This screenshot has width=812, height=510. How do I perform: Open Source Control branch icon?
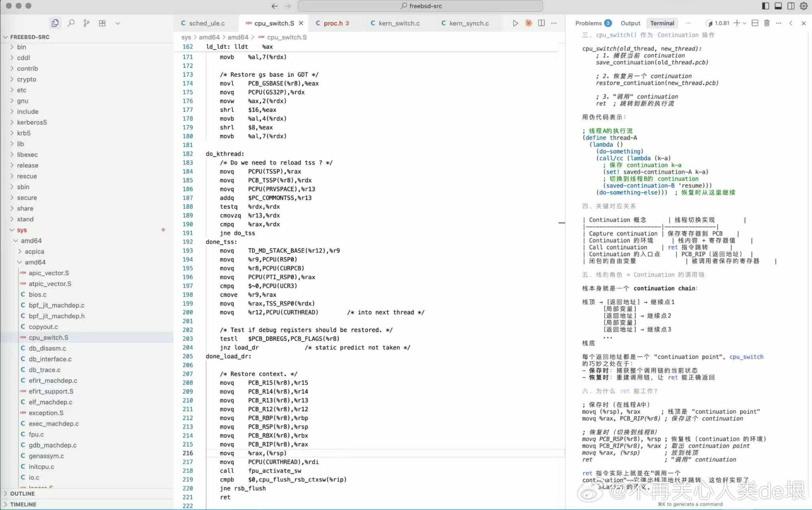[86, 23]
